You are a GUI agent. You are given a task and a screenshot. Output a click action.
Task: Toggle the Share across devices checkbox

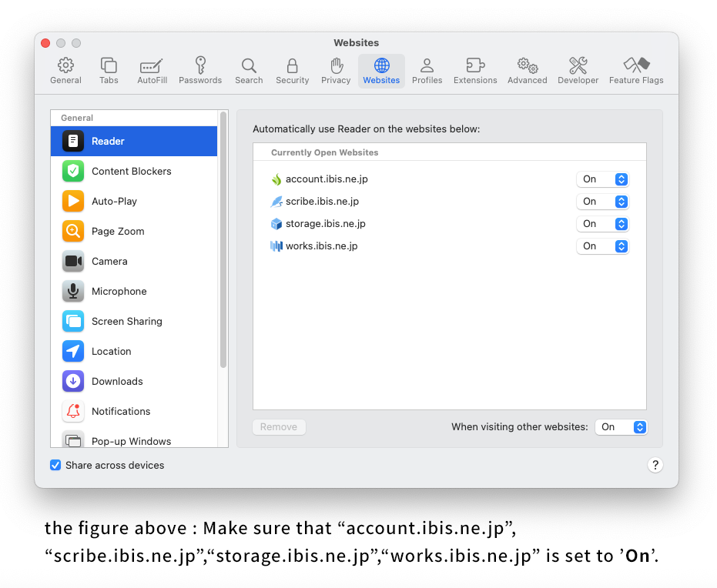click(55, 465)
